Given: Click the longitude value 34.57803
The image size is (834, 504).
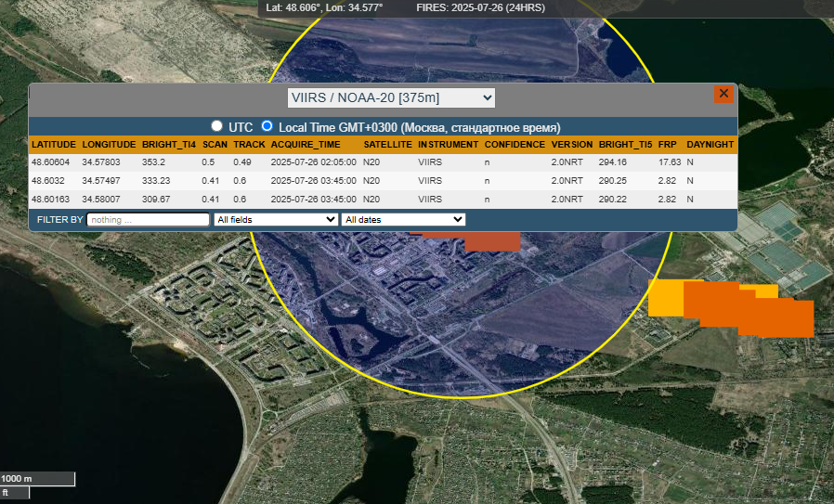Looking at the screenshot, I should point(101,162).
